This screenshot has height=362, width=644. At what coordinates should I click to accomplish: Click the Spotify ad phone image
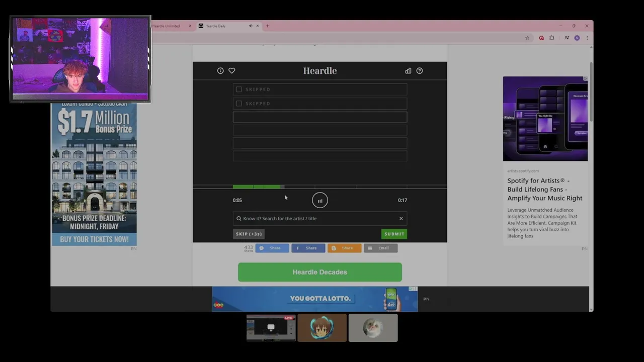pyautogui.click(x=545, y=119)
